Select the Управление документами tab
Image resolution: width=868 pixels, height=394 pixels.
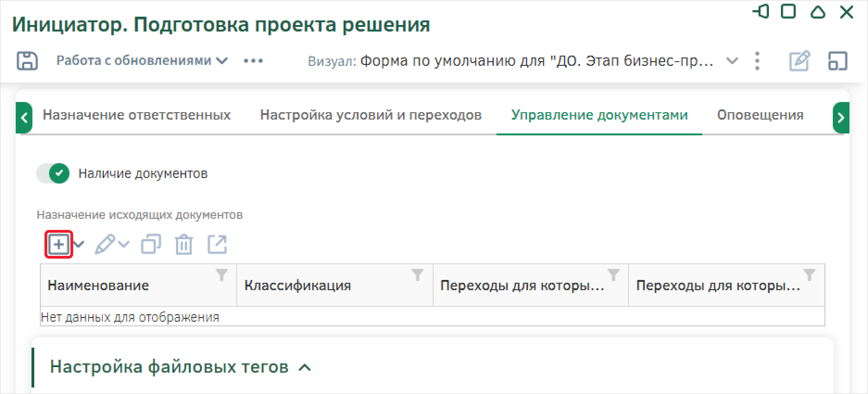(599, 115)
